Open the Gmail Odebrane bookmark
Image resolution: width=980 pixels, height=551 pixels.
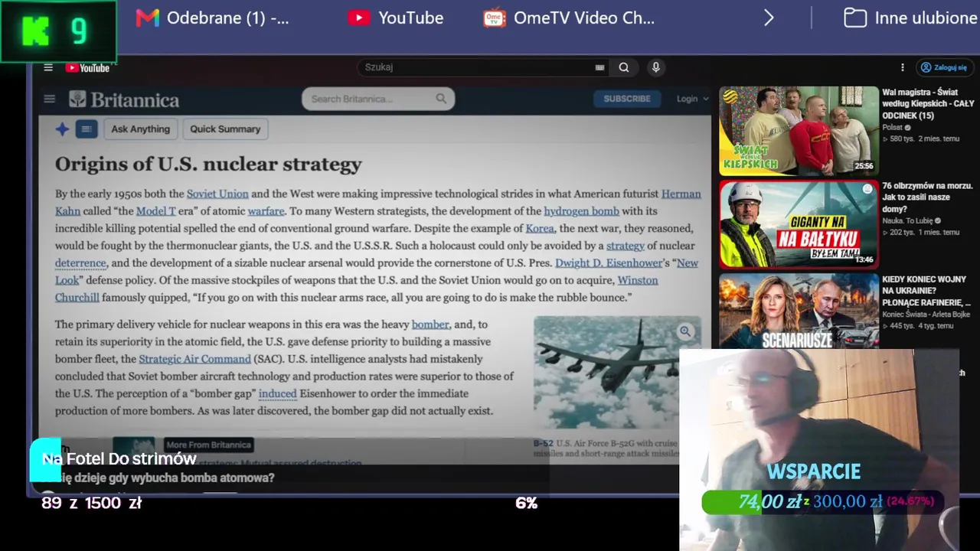point(213,18)
